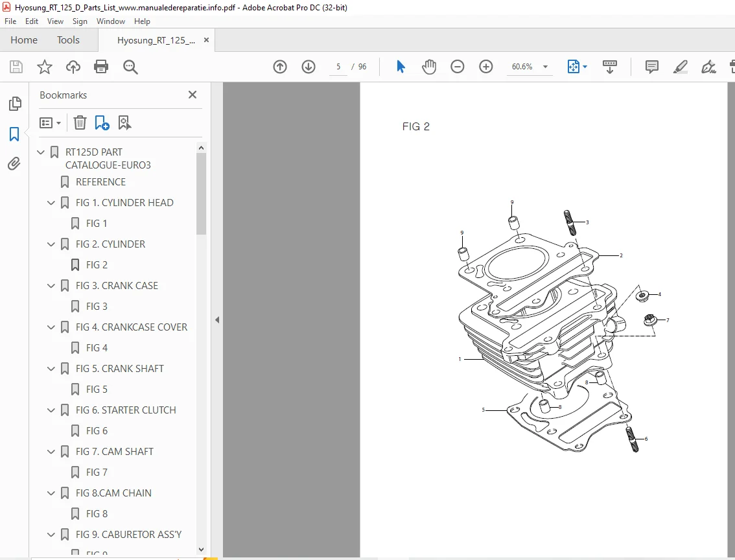Screen dimensions: 735x560
Task: Open the Window menu
Action: (x=111, y=21)
